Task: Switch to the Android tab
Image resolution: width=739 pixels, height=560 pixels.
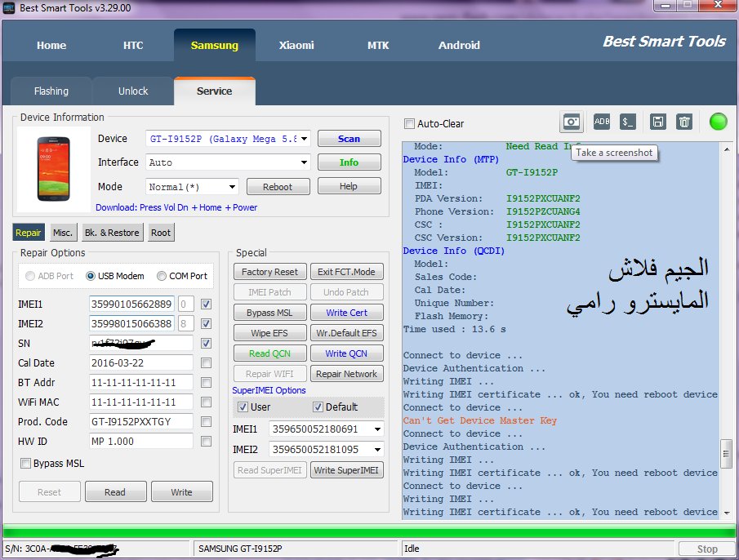Action: pyautogui.click(x=459, y=45)
